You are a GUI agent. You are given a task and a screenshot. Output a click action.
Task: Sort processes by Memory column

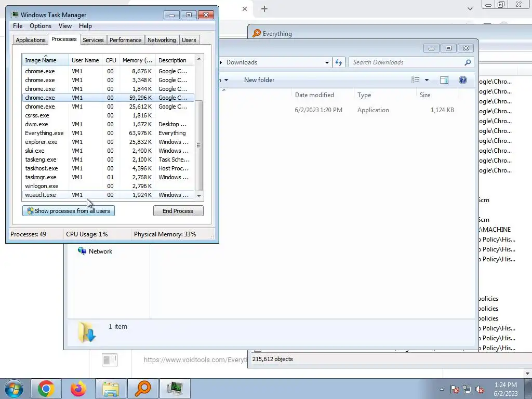click(137, 60)
